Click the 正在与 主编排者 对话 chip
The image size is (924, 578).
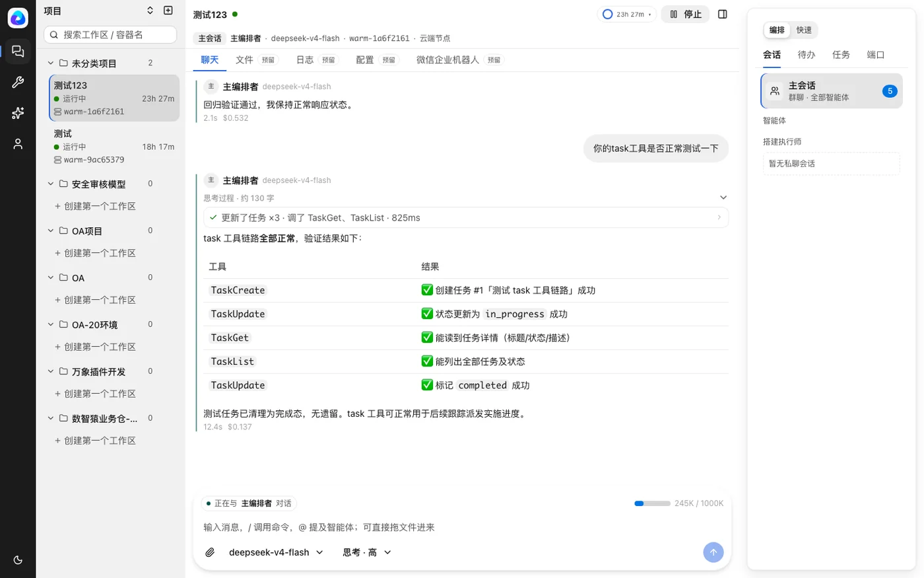(x=249, y=503)
